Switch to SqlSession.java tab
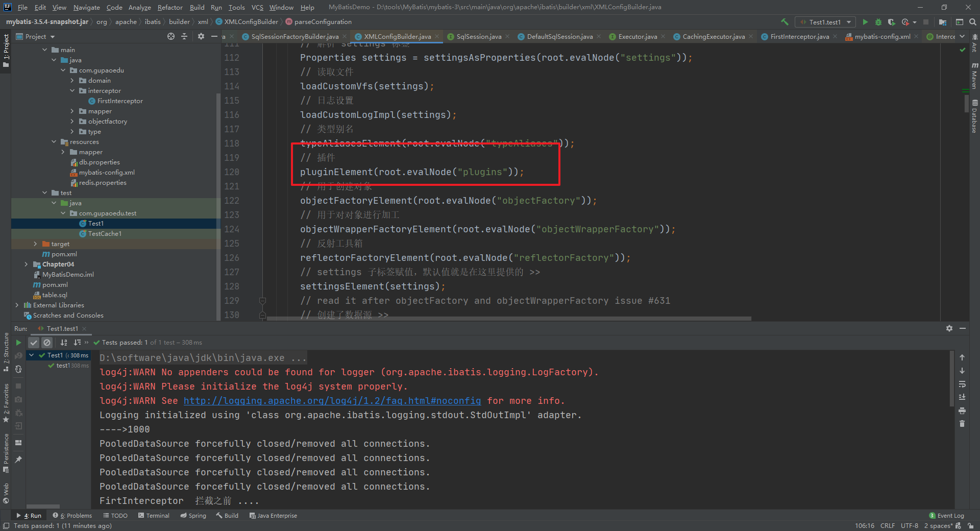The image size is (980, 531). coord(479,36)
